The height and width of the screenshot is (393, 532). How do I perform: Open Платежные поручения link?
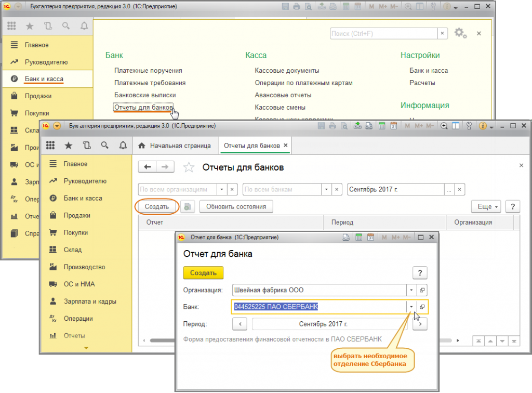coord(148,71)
